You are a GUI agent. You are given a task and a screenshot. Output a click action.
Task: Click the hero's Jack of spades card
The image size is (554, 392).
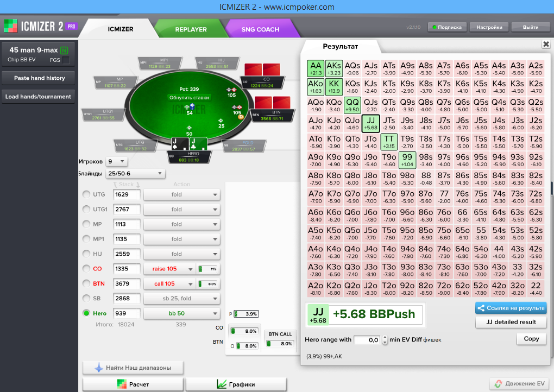pyautogui.click(x=180, y=144)
